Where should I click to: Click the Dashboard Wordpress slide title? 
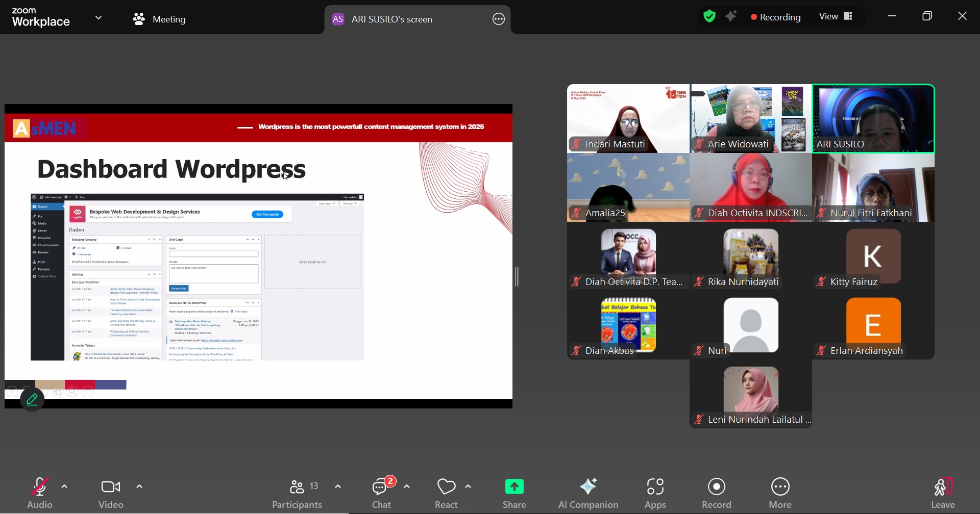click(171, 169)
